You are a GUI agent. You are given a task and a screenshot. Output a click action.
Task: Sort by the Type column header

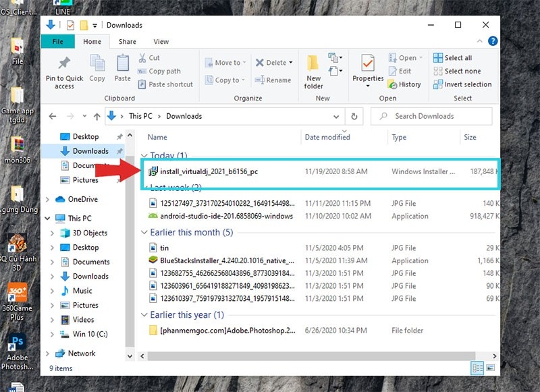click(399, 138)
